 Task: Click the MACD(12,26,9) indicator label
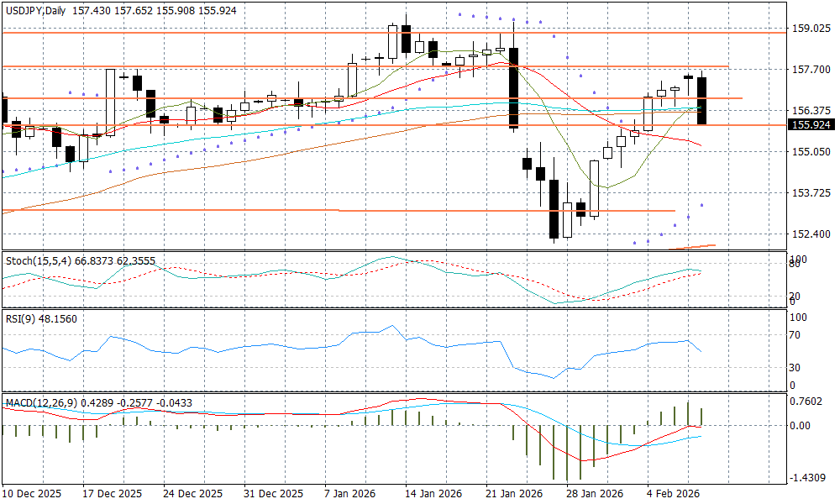click(x=41, y=403)
